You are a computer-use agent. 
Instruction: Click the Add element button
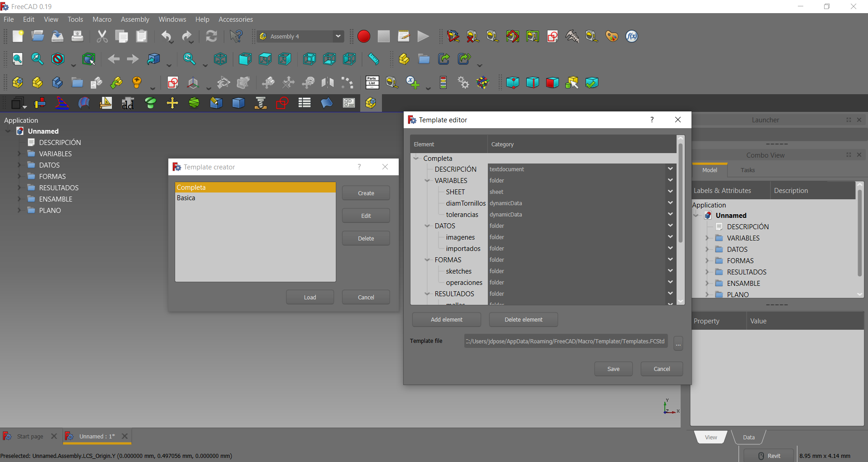pyautogui.click(x=447, y=320)
